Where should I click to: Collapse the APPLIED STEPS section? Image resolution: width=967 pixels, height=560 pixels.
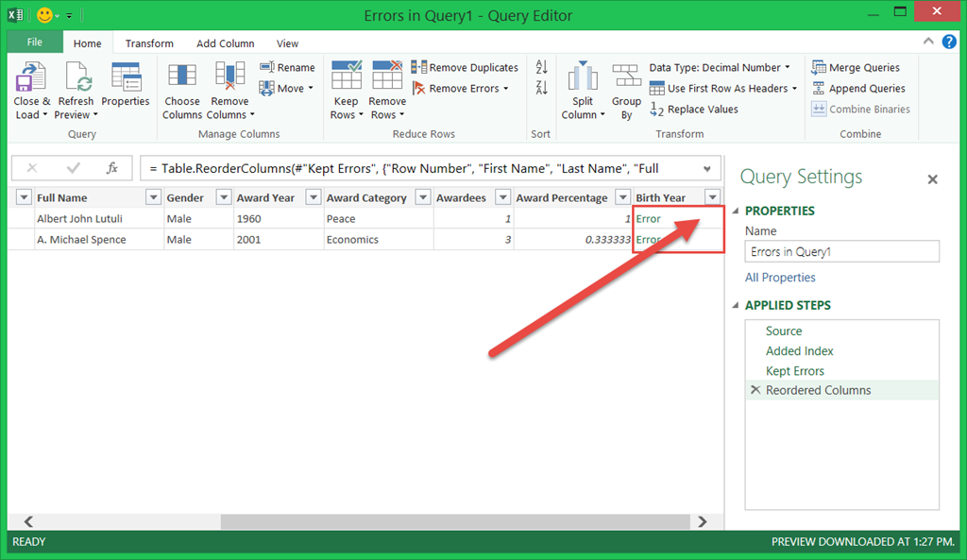(735, 305)
